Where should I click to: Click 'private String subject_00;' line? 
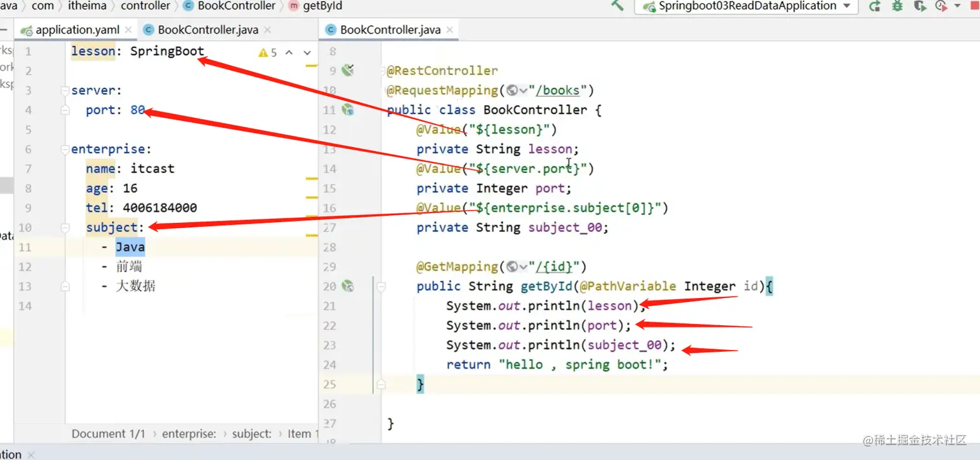point(513,227)
